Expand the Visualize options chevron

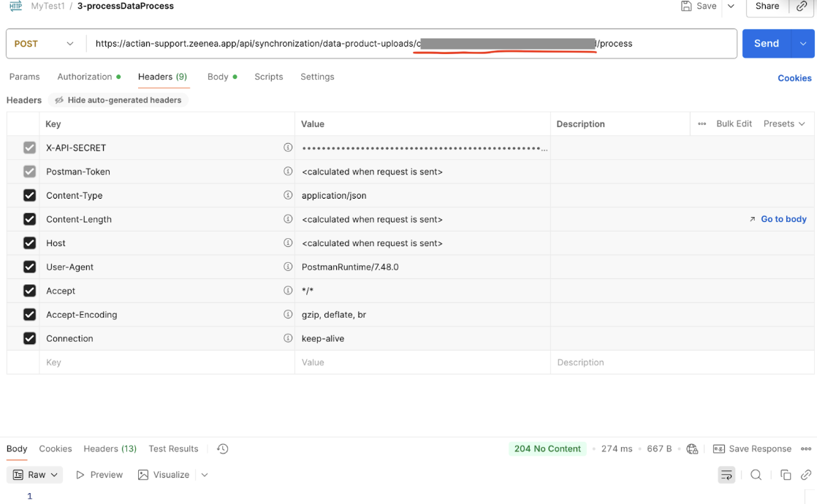tap(205, 475)
